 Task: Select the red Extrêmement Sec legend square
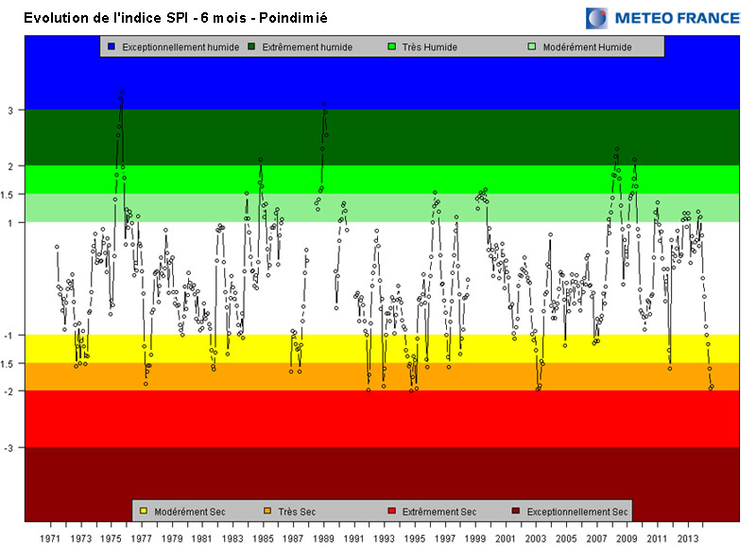click(391, 512)
